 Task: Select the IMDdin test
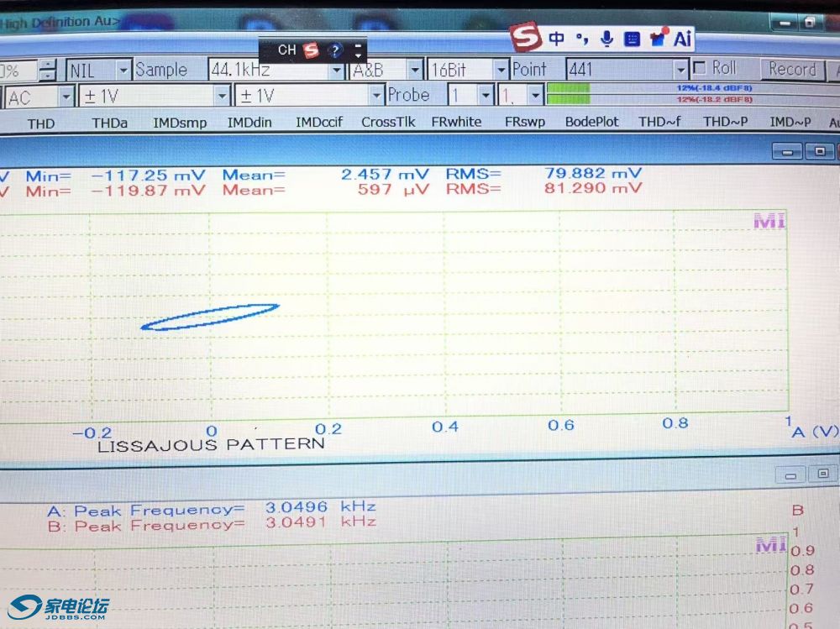click(x=249, y=123)
